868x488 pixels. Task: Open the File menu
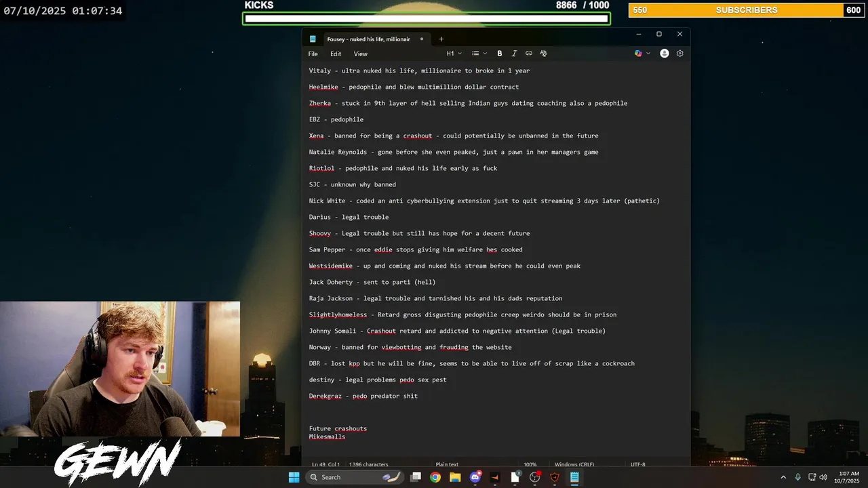click(x=313, y=54)
